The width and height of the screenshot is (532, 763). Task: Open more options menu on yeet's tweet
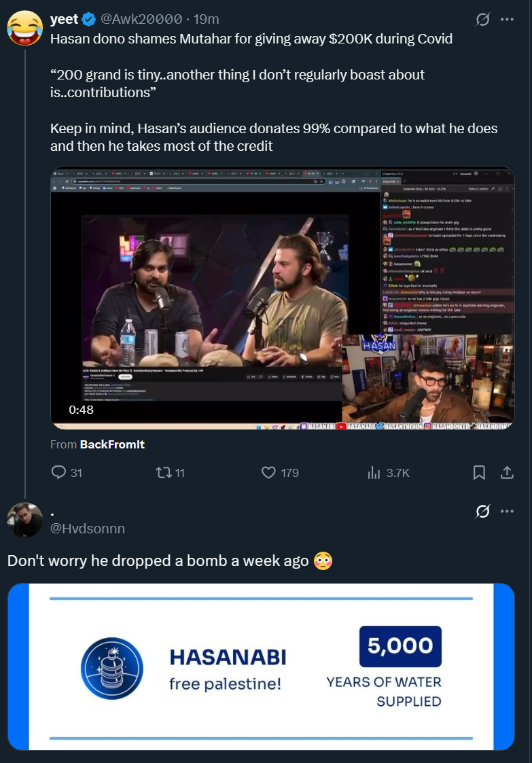(x=507, y=20)
